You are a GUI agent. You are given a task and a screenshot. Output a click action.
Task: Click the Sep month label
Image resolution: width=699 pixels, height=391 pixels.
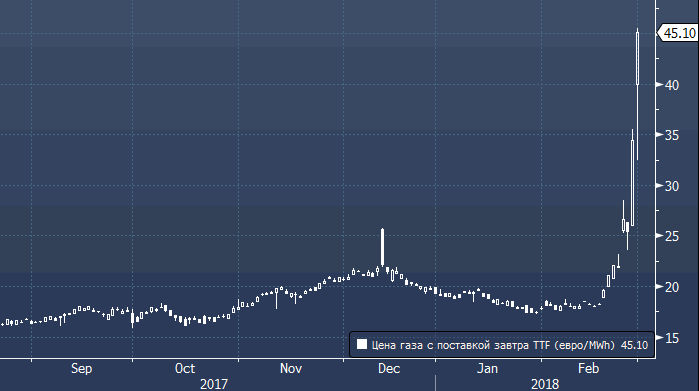(82, 369)
